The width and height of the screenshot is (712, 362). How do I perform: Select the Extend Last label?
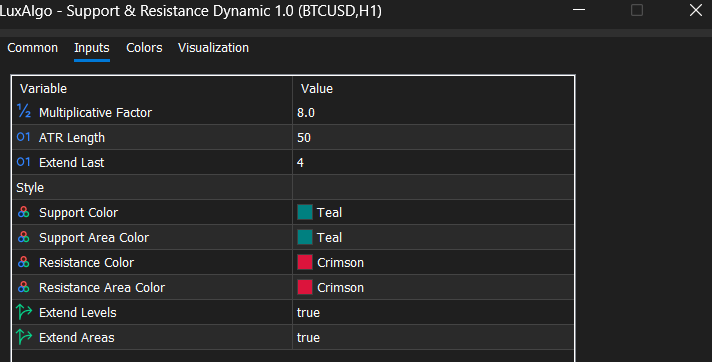[x=71, y=163]
